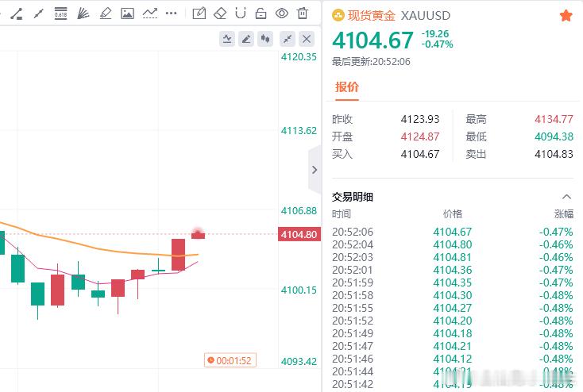Click the 时间 column header
The height and width of the screenshot is (392, 583).
point(342,214)
